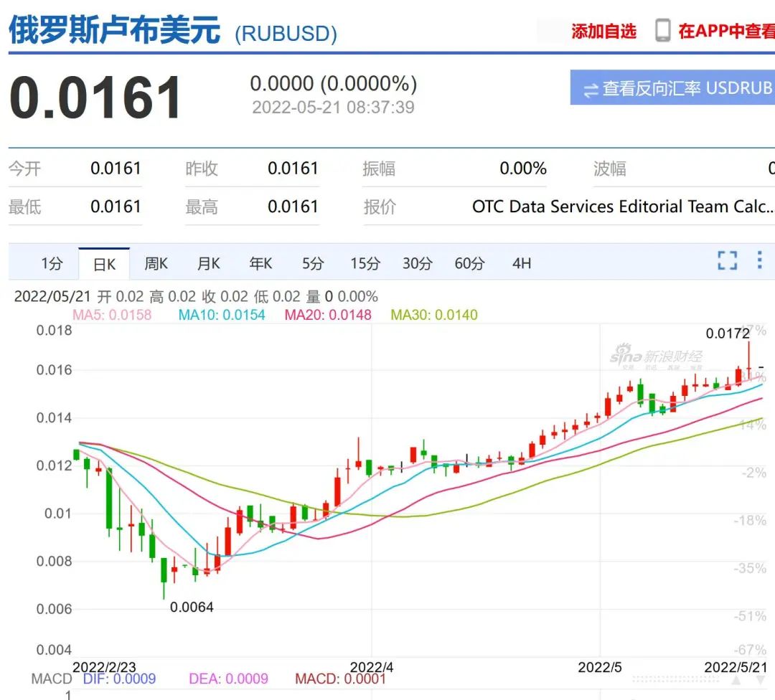Click the swap arrows icon on the USDRUB button
Screen dimensions: 775x700
(591, 89)
